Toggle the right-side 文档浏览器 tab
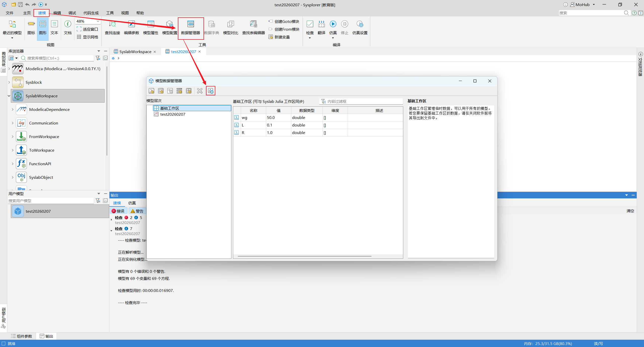The width and height of the screenshot is (644, 347). click(640, 64)
